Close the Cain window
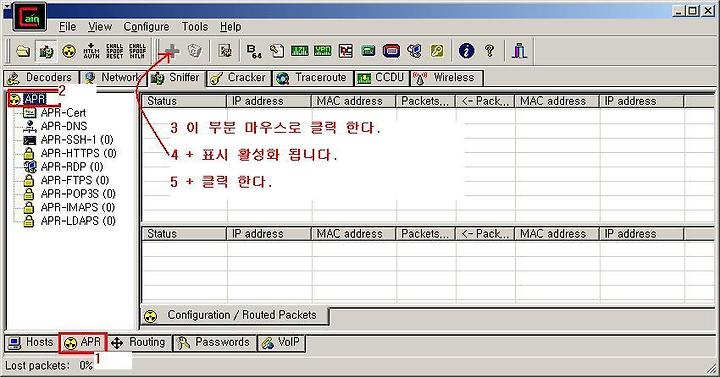The height and width of the screenshot is (377, 720). point(708,11)
